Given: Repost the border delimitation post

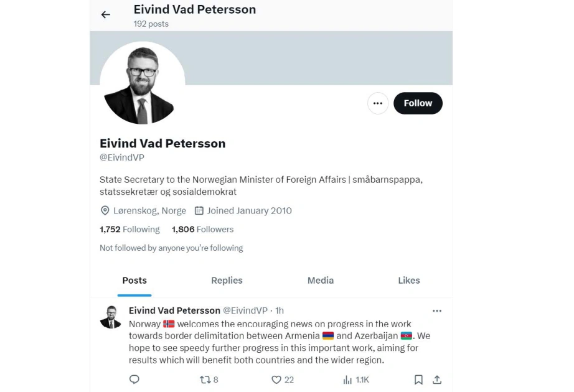Looking at the screenshot, I should tap(209, 380).
